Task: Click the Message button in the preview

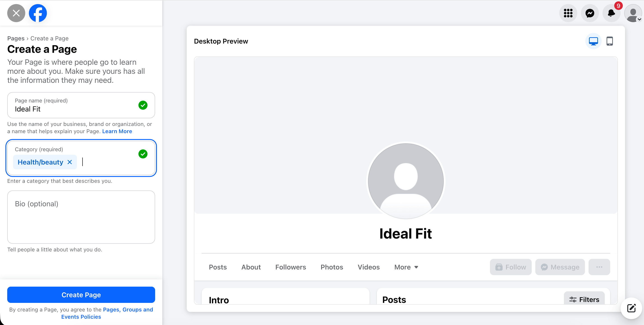Action: coord(560,267)
